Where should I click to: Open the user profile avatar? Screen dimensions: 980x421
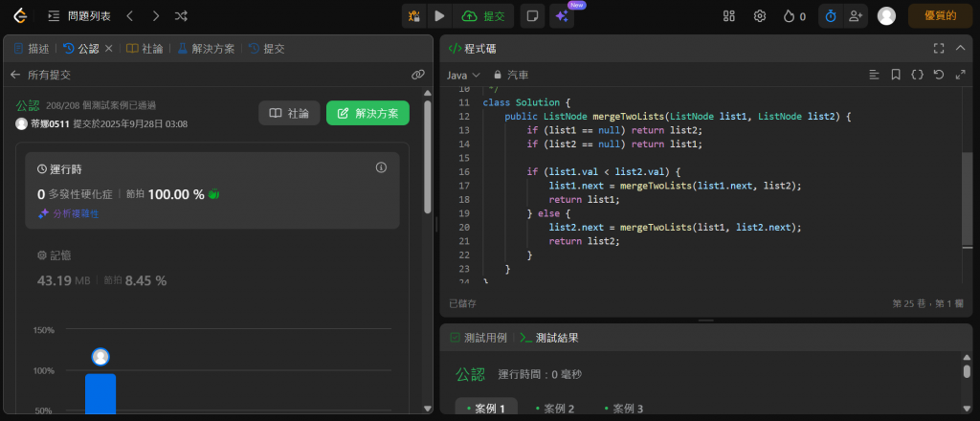coord(886,16)
